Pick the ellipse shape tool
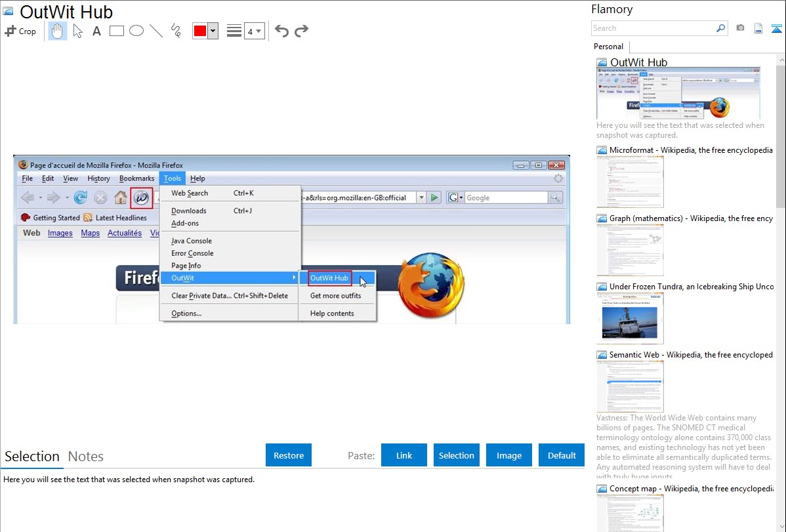This screenshot has width=786, height=532. pyautogui.click(x=136, y=31)
